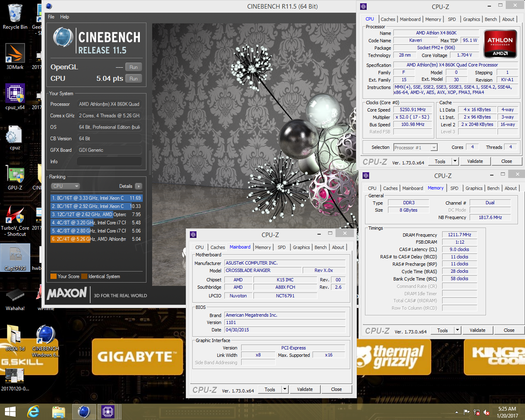Click the DRAM Frequency value 1211.7 MHz
525x420 pixels.
click(x=459, y=235)
